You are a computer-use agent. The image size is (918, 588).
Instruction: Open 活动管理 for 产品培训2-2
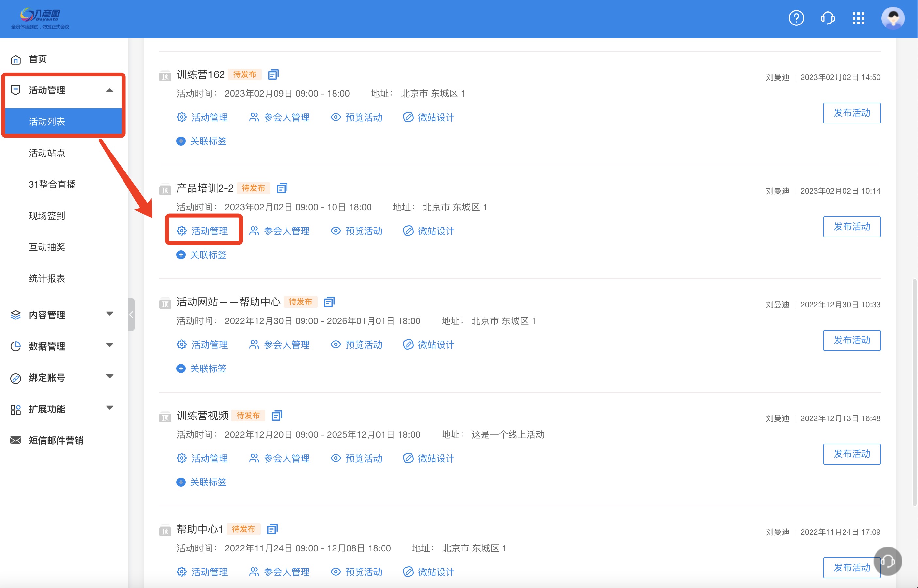(202, 231)
